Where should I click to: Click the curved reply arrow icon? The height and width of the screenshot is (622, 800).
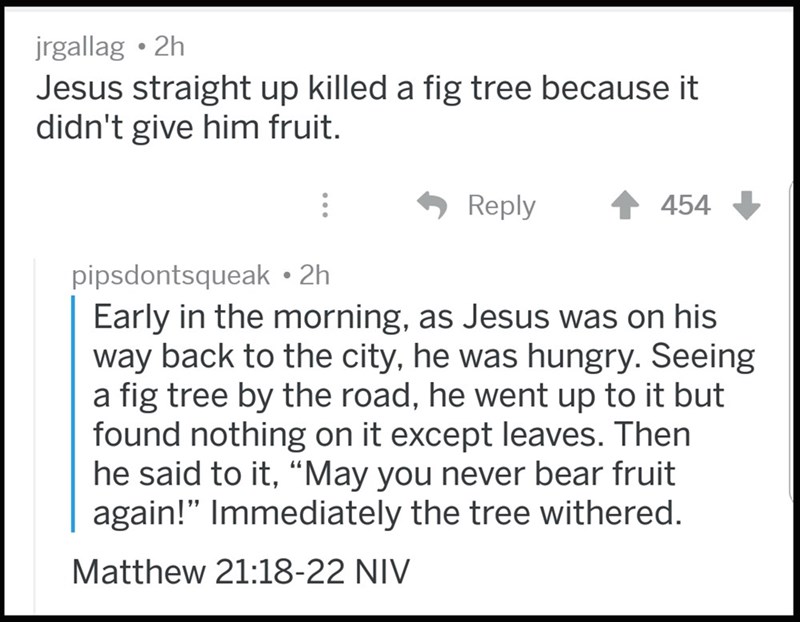(x=433, y=206)
